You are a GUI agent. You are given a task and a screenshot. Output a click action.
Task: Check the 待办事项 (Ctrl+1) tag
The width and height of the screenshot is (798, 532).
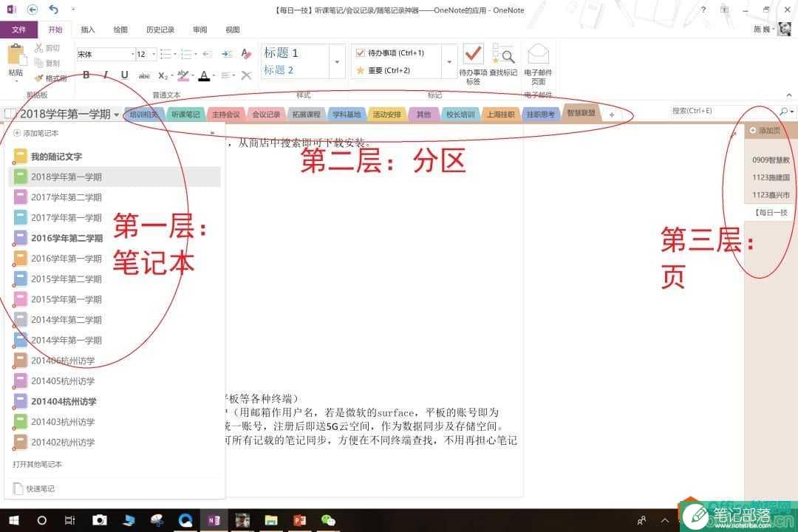[390, 52]
